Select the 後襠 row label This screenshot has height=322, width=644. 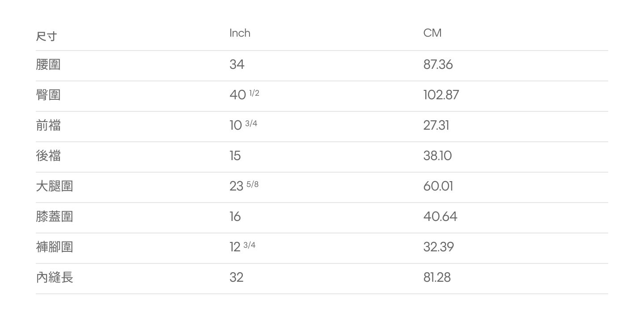[48, 156]
